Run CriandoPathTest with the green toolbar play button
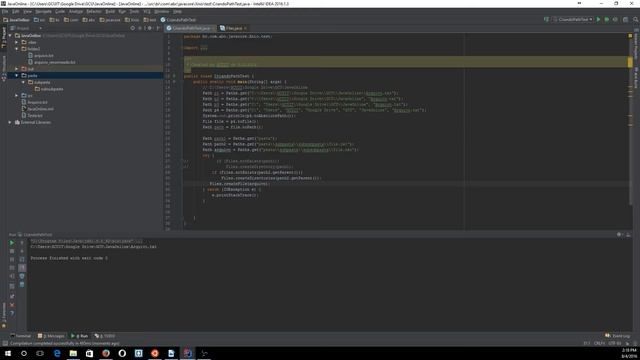Viewport: 640px width, 360px height. coord(598,19)
